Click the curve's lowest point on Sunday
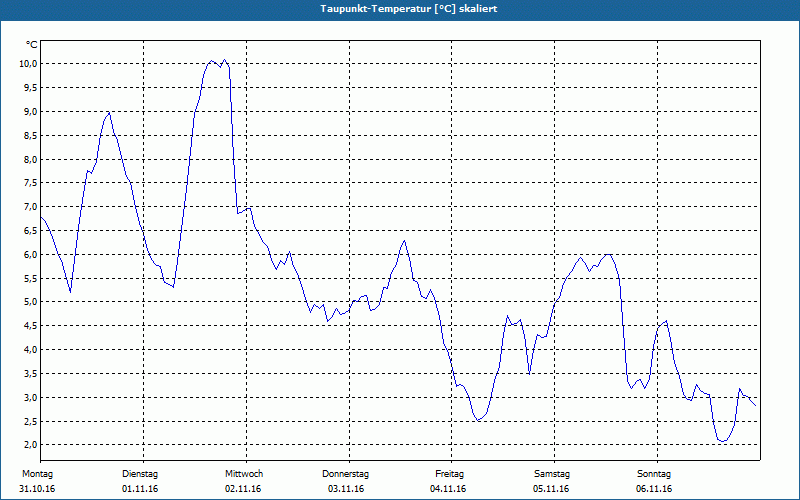 click(x=723, y=441)
